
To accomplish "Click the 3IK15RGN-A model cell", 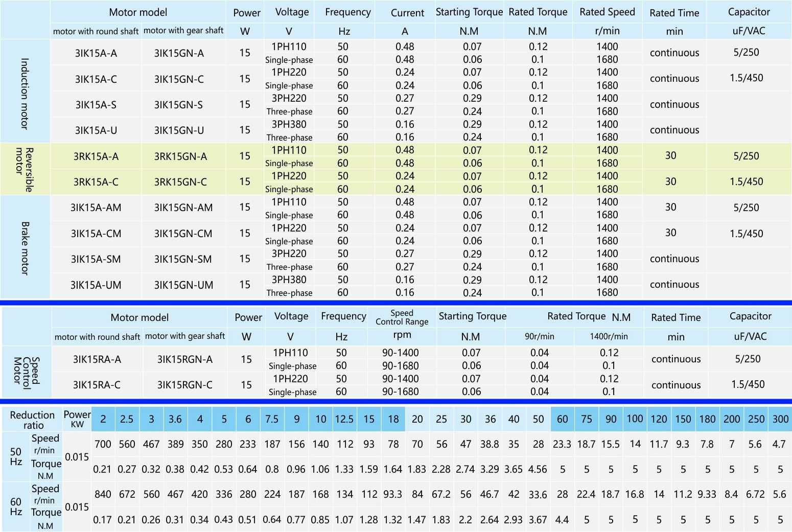I will (x=184, y=359).
